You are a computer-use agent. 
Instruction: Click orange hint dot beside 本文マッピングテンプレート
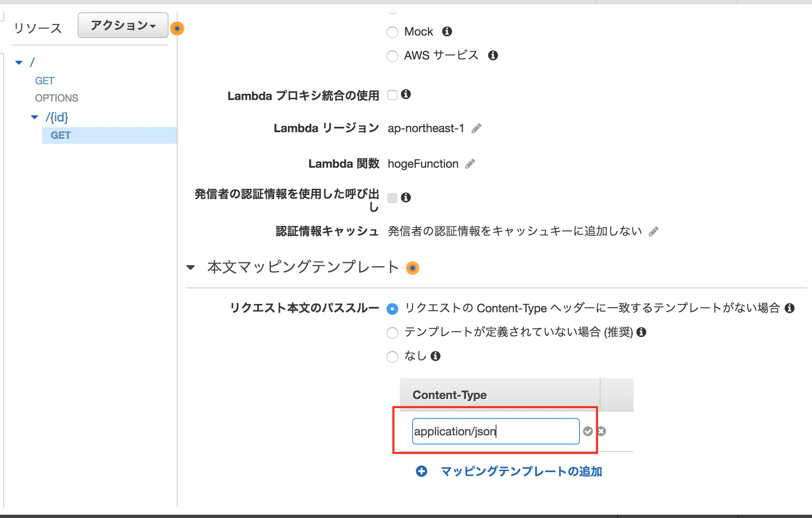pos(413,268)
